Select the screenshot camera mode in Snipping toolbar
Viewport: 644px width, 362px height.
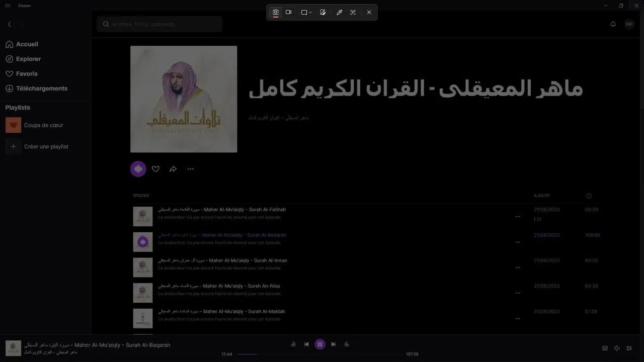point(276,12)
